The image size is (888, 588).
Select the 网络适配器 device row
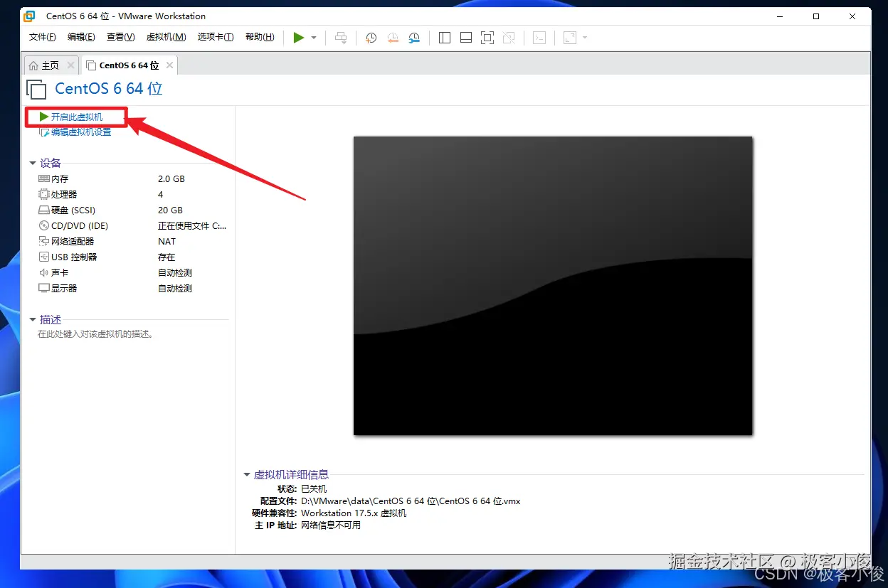[133, 242]
